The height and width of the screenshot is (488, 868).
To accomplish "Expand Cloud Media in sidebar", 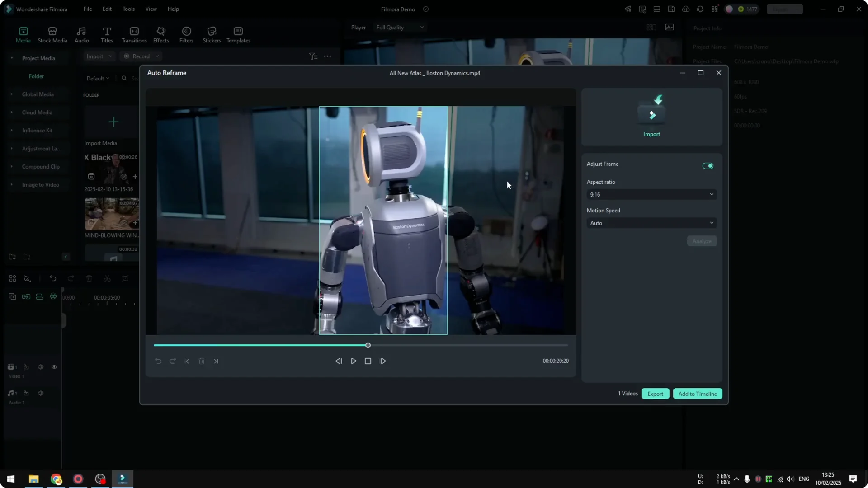I will (x=12, y=113).
